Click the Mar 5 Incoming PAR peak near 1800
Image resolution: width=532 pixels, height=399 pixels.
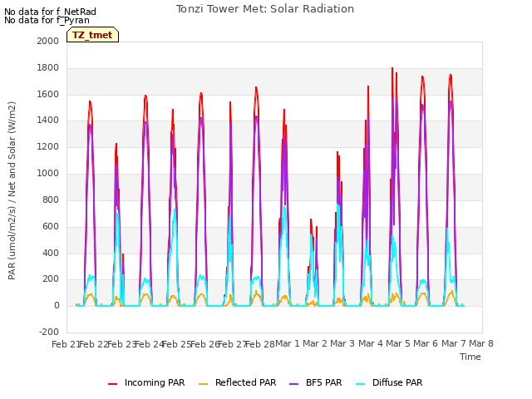(x=392, y=68)
